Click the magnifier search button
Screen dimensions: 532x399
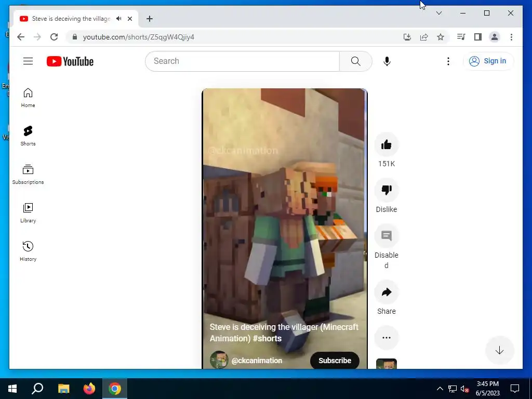(355, 61)
